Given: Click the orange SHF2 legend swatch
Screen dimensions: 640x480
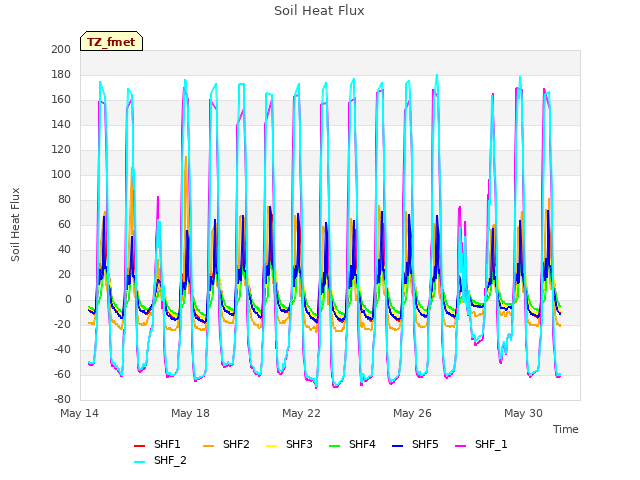Looking at the screenshot, I should coord(209,445).
